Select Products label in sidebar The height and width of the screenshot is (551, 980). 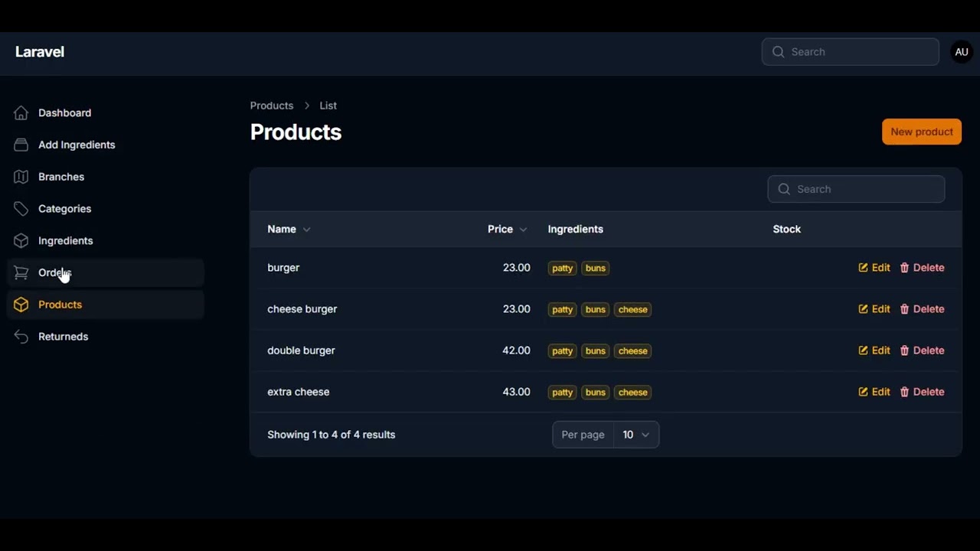60,305
